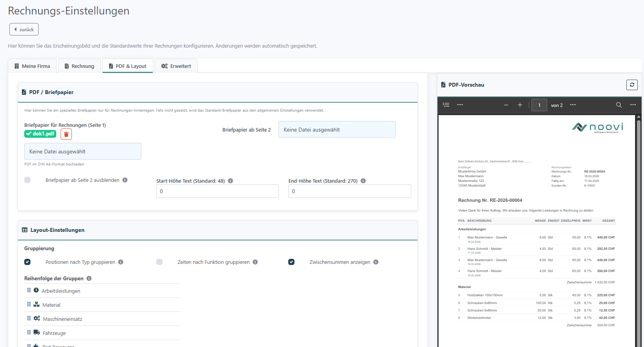Click the PDF-Vorschau file icon
Viewport: 644px width, 347px height.
(x=443, y=85)
